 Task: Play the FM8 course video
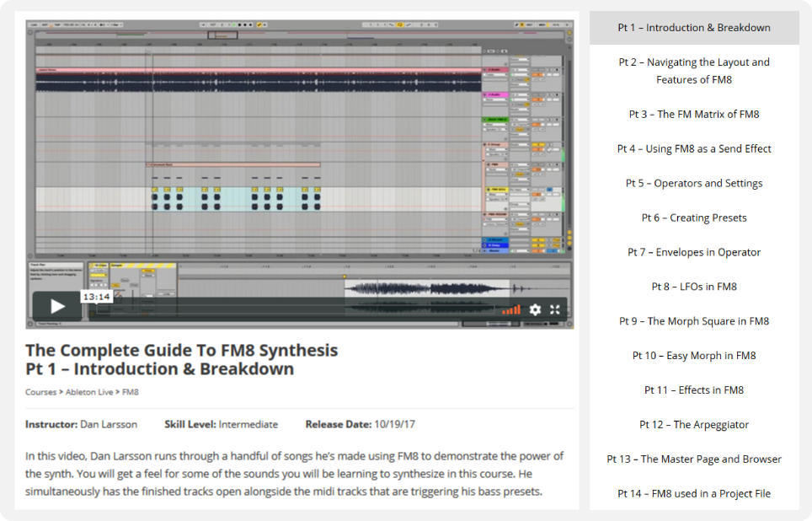tap(57, 306)
